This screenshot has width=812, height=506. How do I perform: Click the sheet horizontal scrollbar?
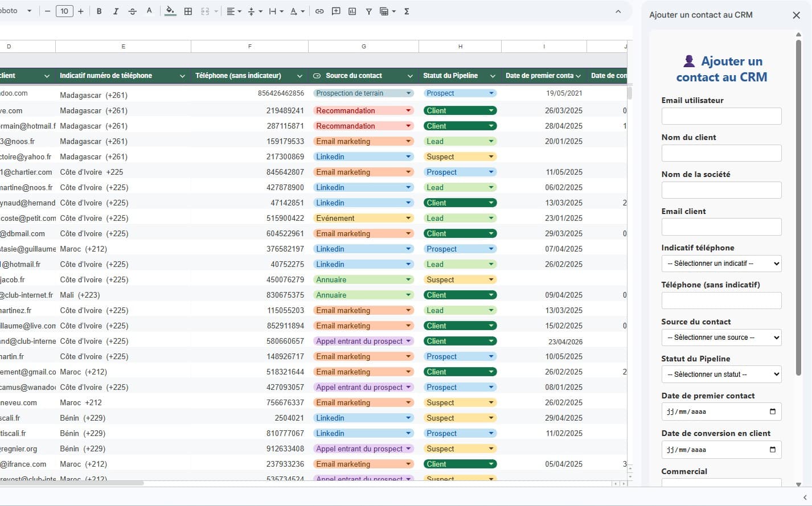(72, 483)
